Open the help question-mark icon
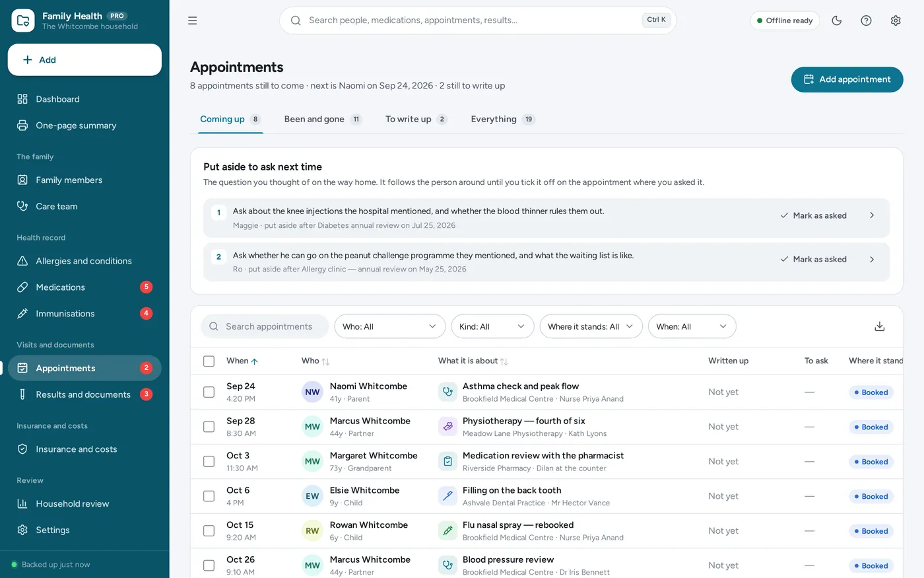The width and height of the screenshot is (924, 578). tap(866, 20)
